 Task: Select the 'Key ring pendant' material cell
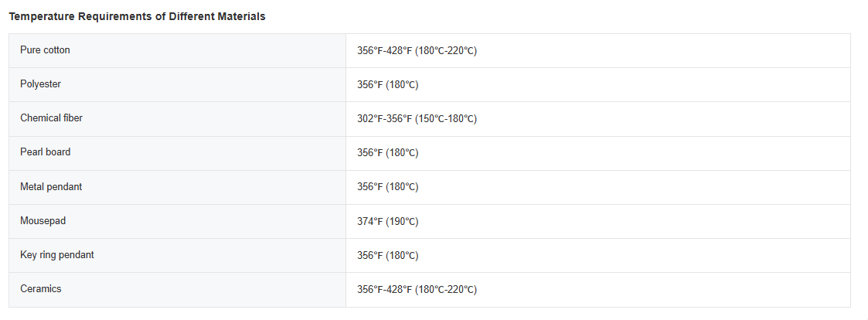coord(57,255)
